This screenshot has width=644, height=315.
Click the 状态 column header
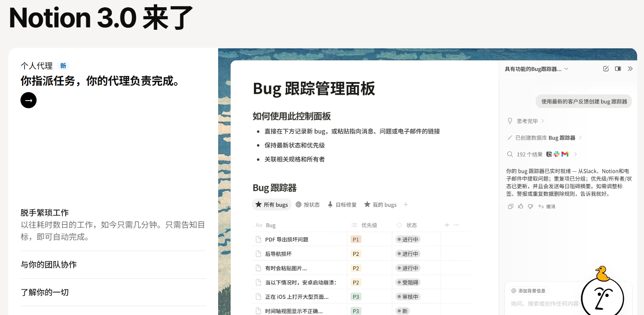[x=407, y=225]
